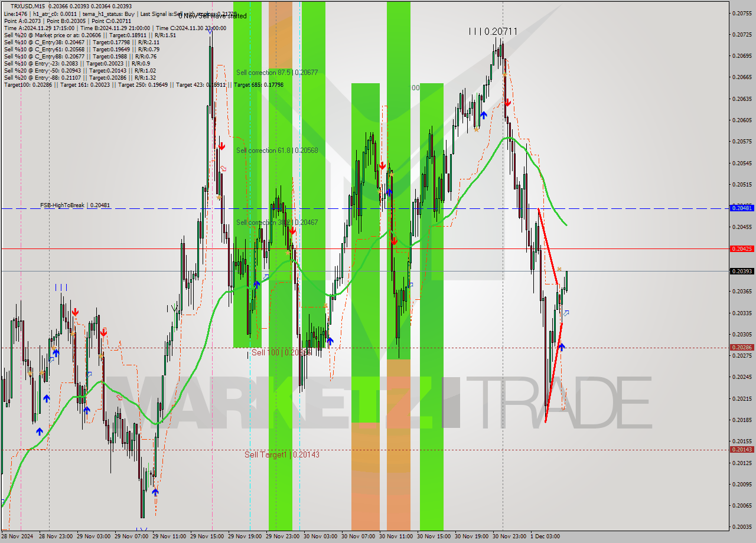Image resolution: width=756 pixels, height=543 pixels.
Task: Click the 0.20605 price axis label
Action: tap(742, 120)
